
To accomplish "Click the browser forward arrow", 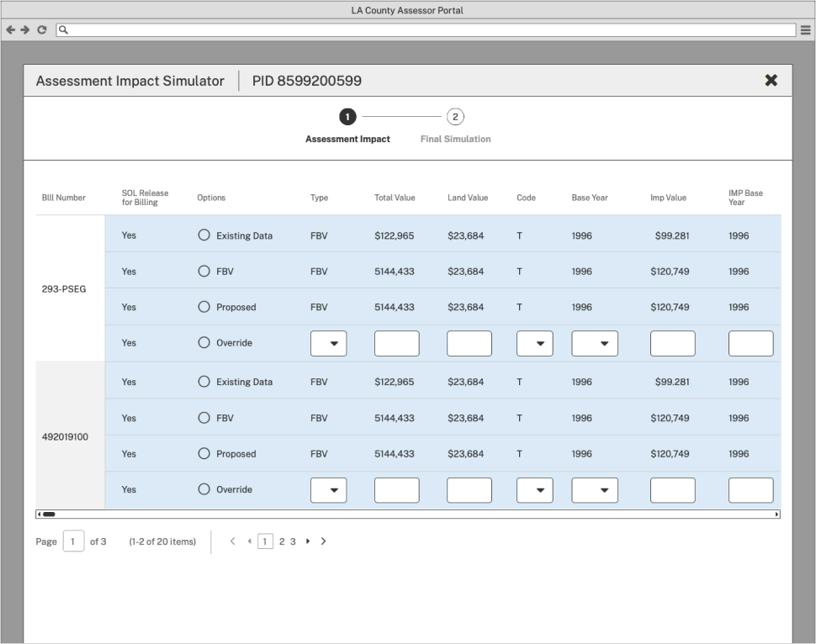I will point(25,29).
